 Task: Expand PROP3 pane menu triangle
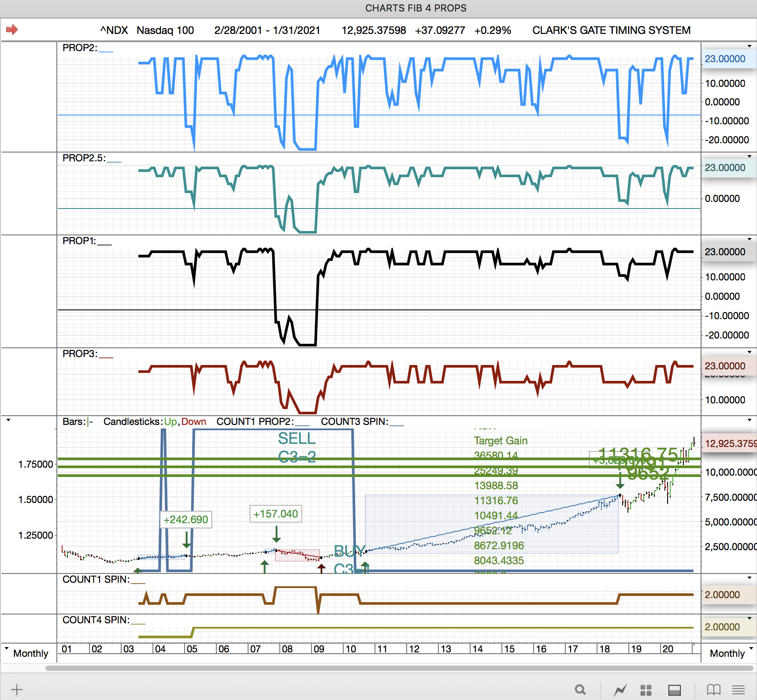pyautogui.click(x=750, y=352)
